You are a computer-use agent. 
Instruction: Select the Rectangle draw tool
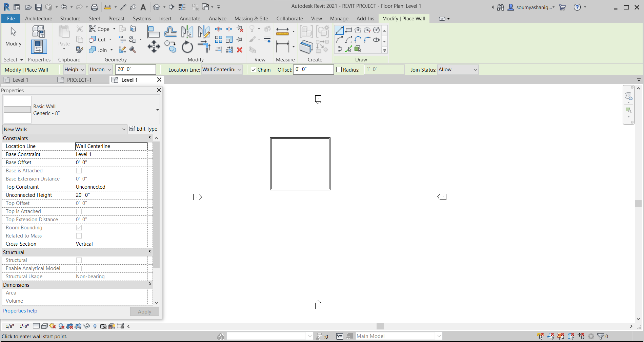tap(349, 30)
